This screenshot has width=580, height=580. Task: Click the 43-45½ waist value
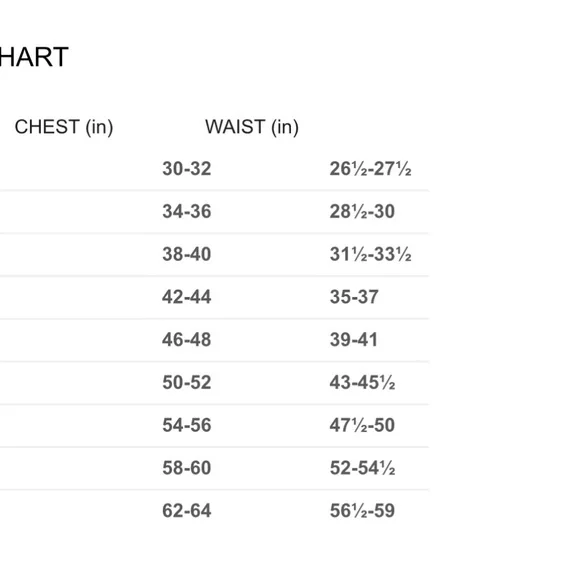pyautogui.click(x=362, y=382)
